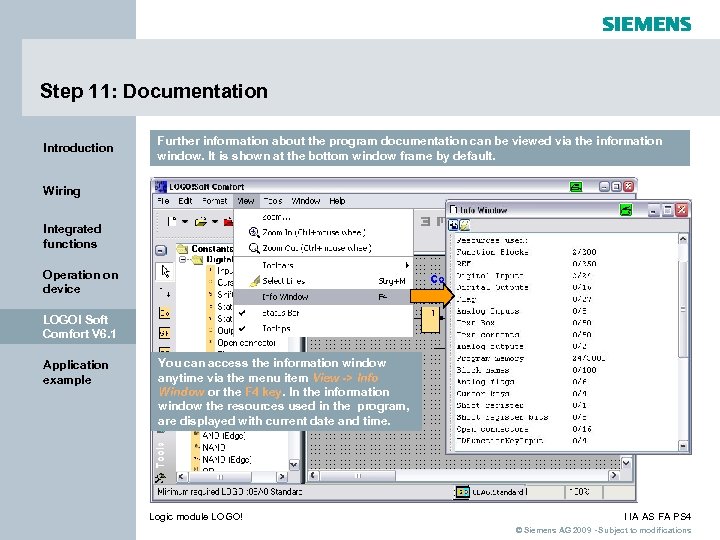Click the red Close file toolbar icon
Image resolution: width=720 pixels, height=540 pixels.
(228, 222)
